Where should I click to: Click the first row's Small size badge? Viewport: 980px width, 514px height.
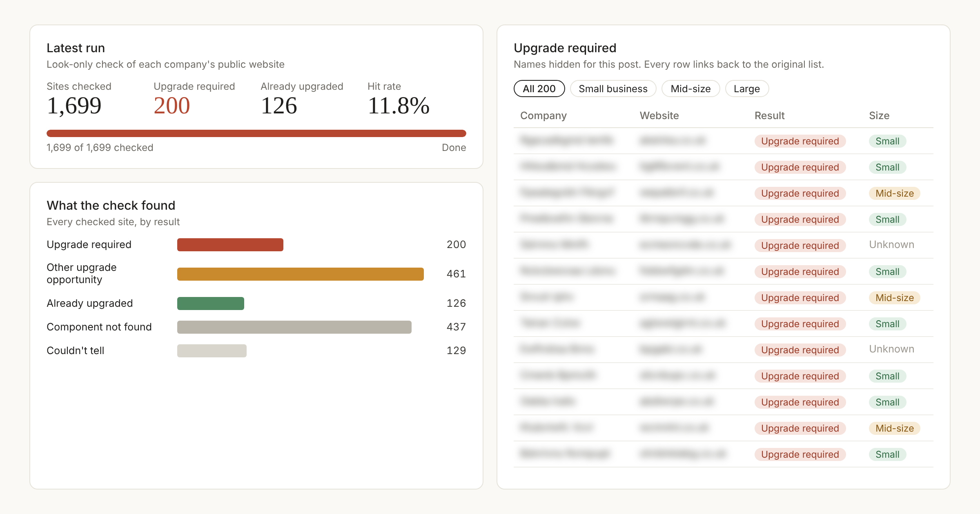point(887,141)
